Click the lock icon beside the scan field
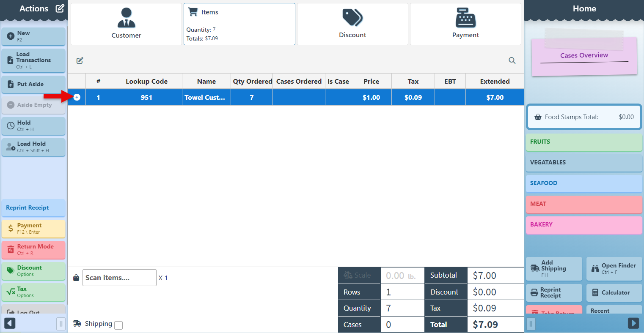Viewport: 644px width, 333px height. click(x=76, y=278)
